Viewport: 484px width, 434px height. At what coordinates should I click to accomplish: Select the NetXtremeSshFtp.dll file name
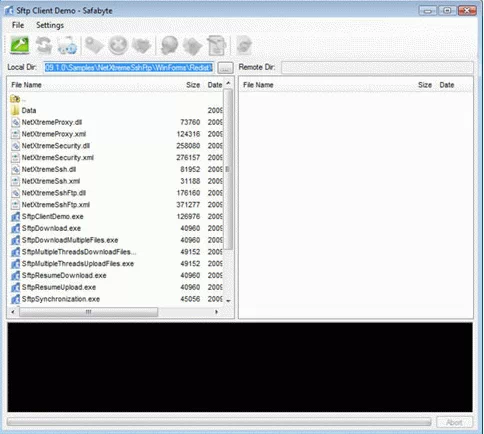54,193
